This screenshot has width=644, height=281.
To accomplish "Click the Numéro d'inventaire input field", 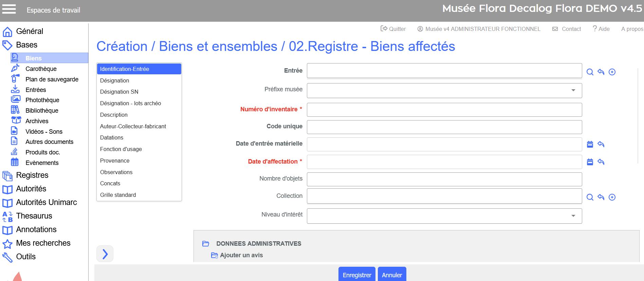I will (444, 110).
